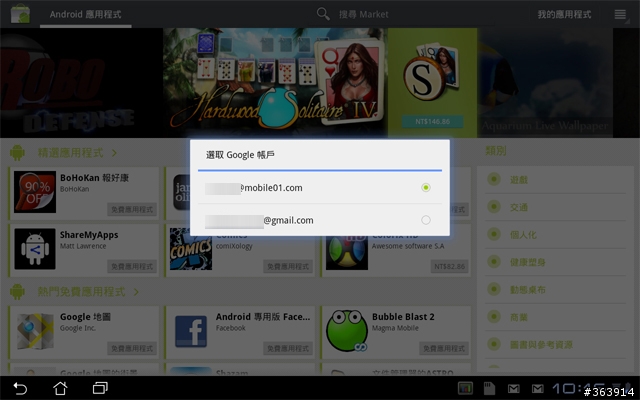The image size is (640, 400).
Task: Tap the Android Market bag icon
Action: [x=20, y=13]
